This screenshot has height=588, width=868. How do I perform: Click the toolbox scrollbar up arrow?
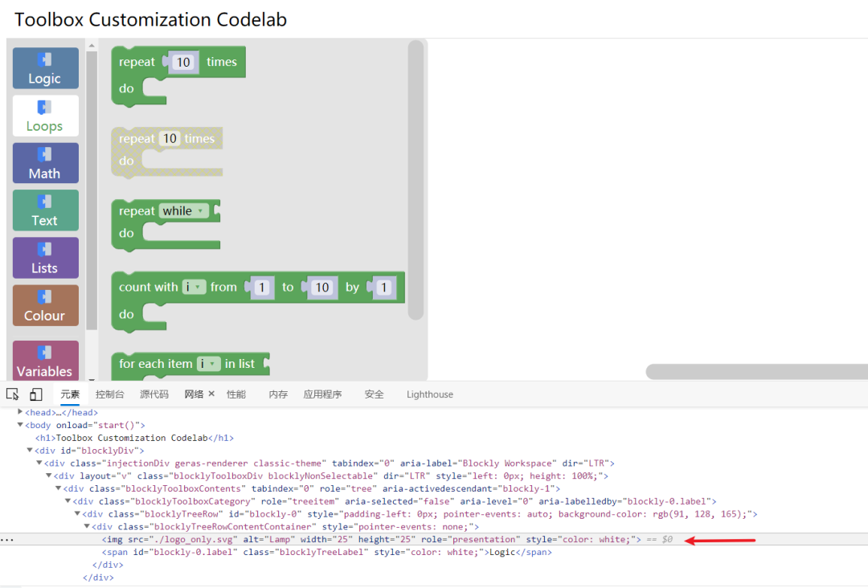[x=92, y=45]
